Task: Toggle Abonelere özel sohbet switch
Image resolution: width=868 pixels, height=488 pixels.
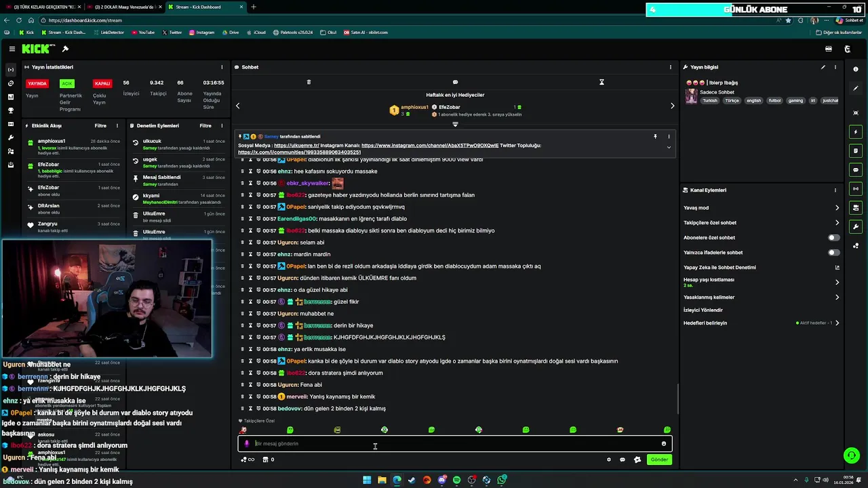Action: [x=833, y=238]
